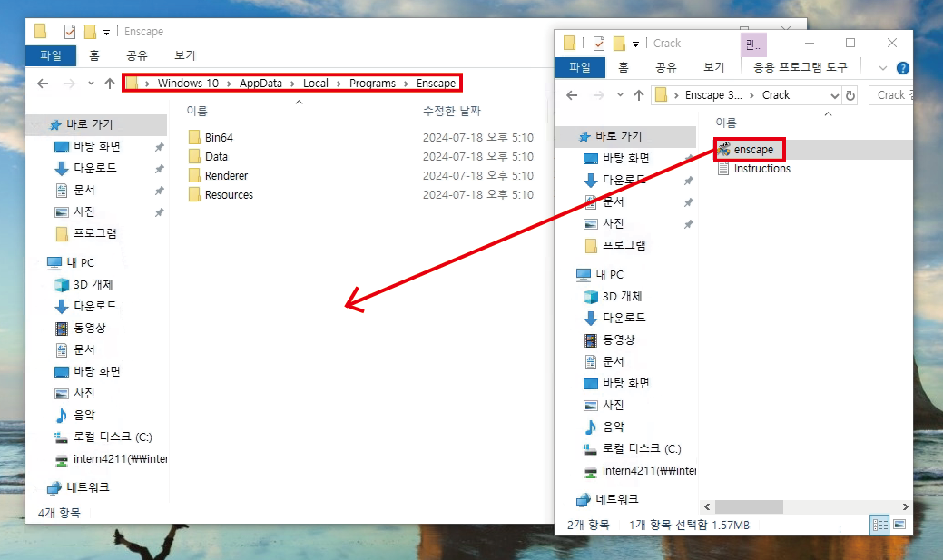Click Local in the Enscape address bar
The height and width of the screenshot is (560, 943).
(316, 84)
